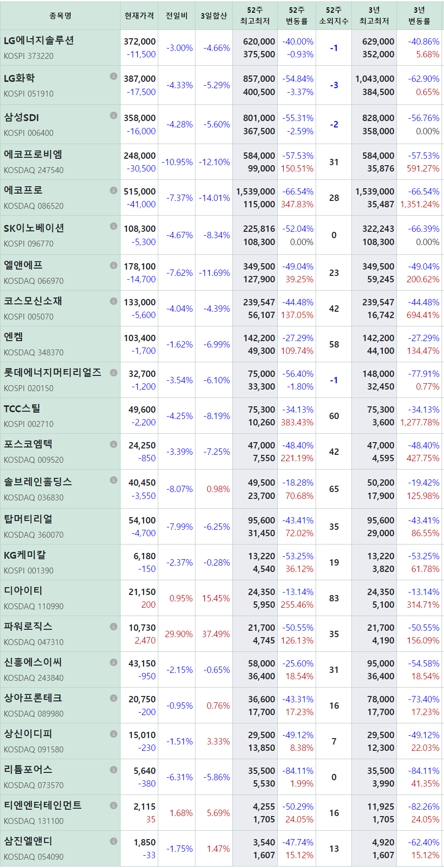Click info icon next to 코스모신소재
444x868 pixels.
point(114,301)
